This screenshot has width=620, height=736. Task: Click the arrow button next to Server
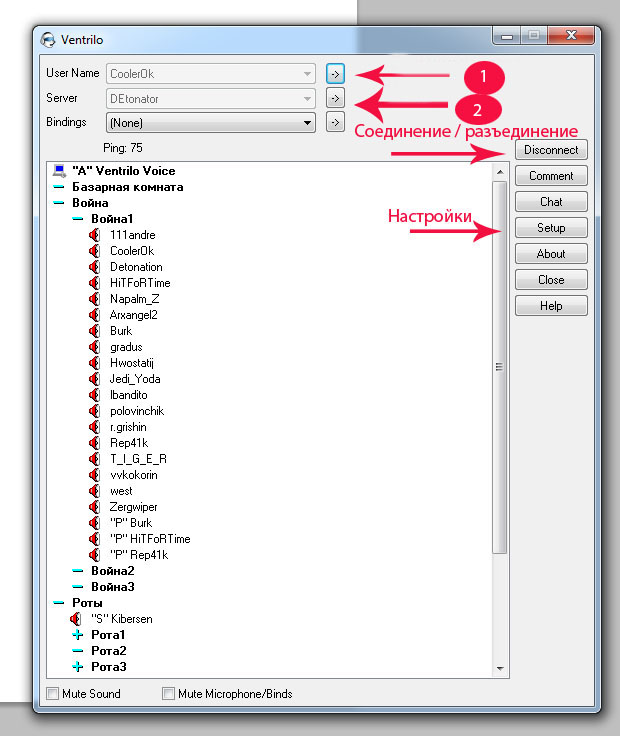pyautogui.click(x=335, y=98)
